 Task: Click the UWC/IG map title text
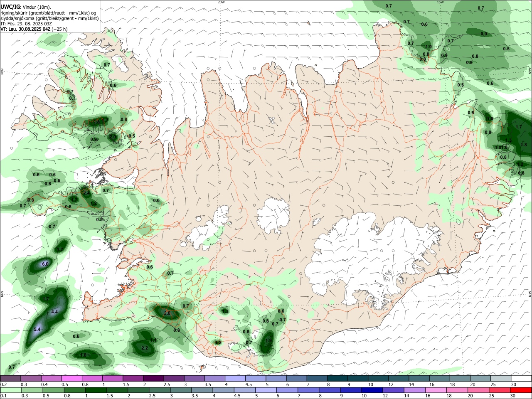click(10, 7)
